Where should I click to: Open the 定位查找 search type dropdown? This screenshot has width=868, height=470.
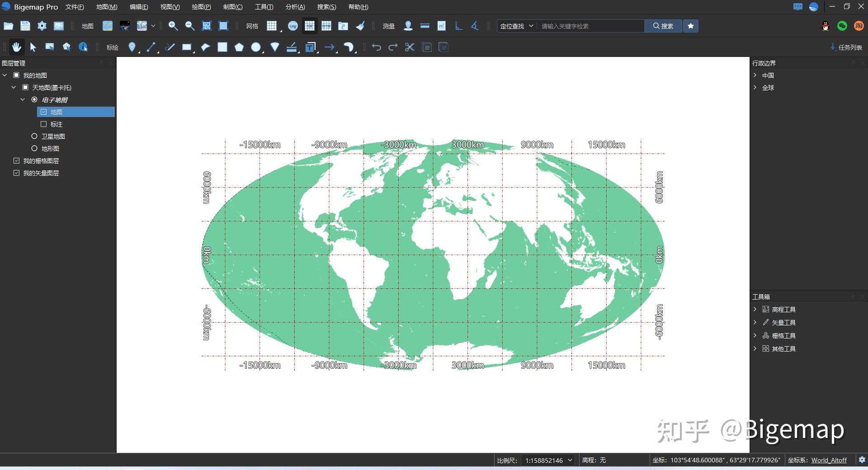point(517,26)
